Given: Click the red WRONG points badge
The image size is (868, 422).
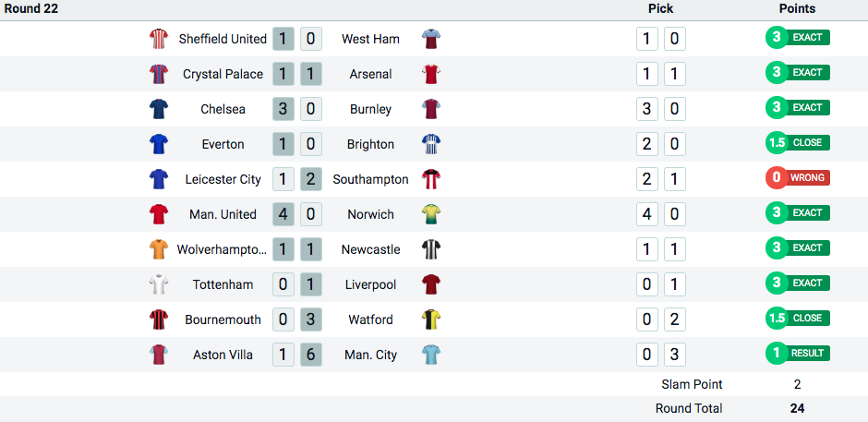Looking at the screenshot, I should [x=798, y=178].
